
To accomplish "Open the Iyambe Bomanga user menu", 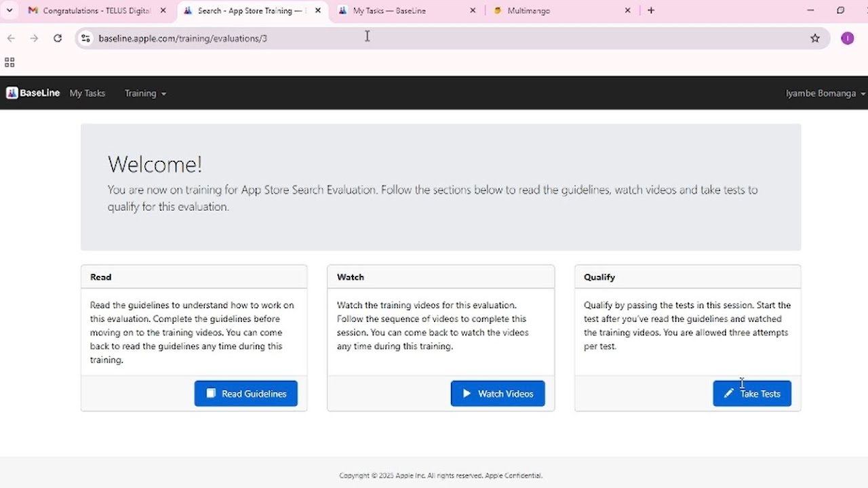I will 825,93.
